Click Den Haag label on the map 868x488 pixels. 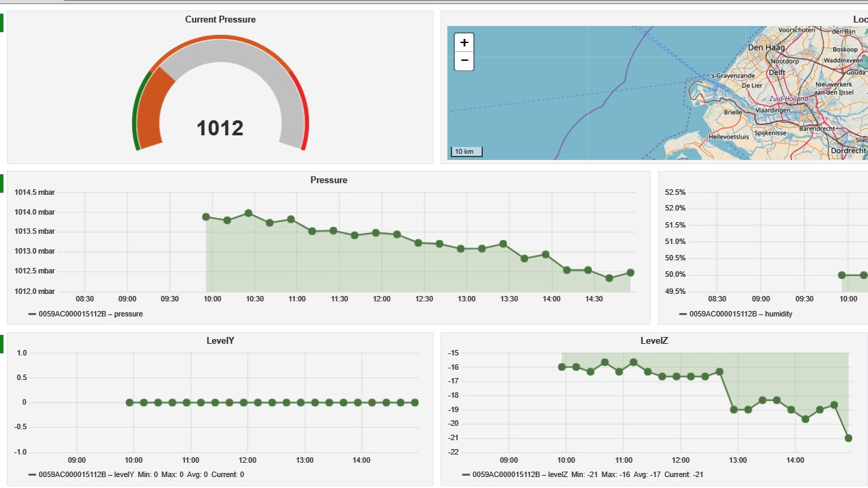765,48
